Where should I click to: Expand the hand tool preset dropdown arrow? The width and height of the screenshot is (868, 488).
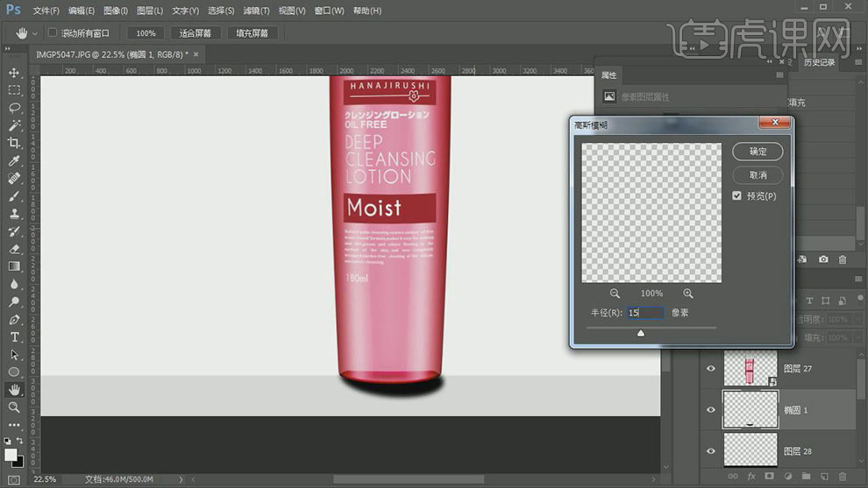[35, 33]
